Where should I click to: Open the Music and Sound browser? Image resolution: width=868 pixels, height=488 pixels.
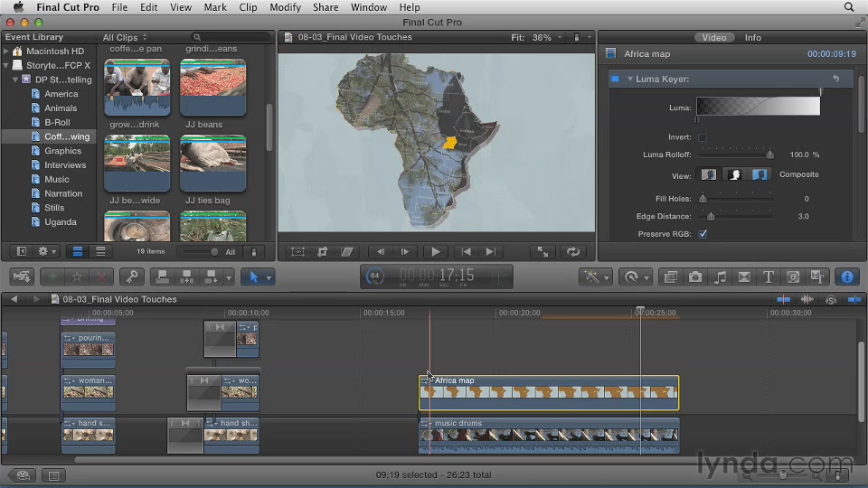tap(720, 277)
